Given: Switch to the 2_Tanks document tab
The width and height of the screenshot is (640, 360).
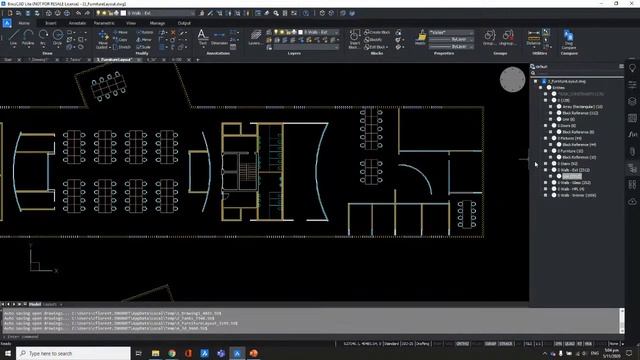Looking at the screenshot, I should point(73,60).
